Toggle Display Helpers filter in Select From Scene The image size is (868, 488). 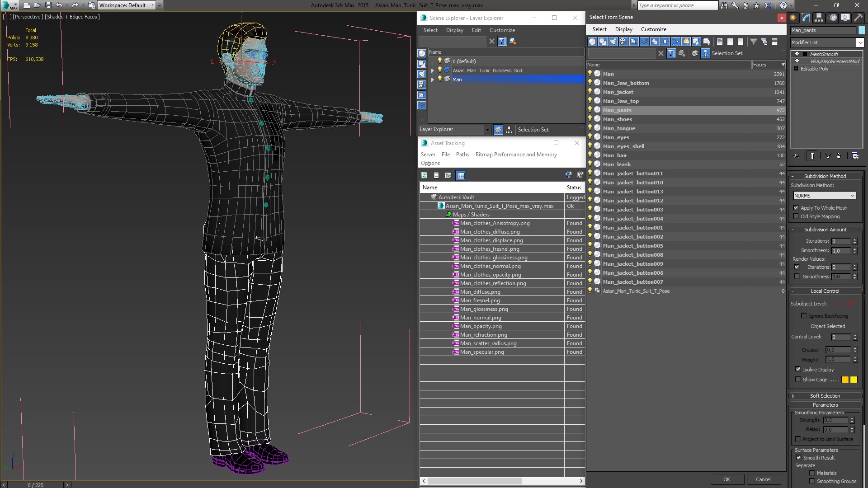(x=634, y=42)
